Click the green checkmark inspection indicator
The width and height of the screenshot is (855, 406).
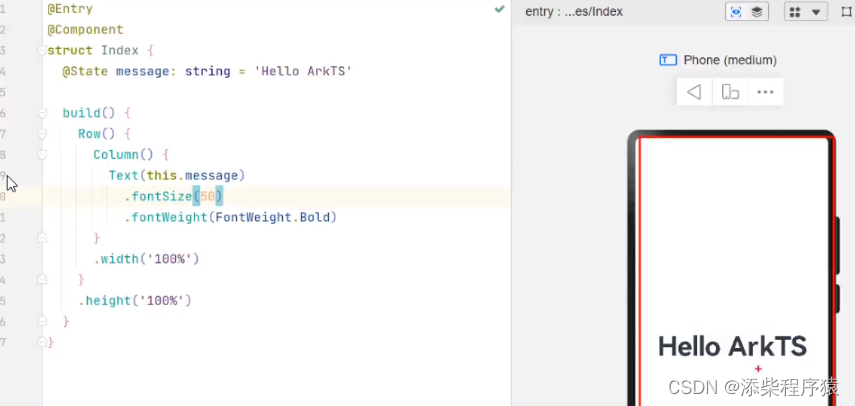[499, 9]
